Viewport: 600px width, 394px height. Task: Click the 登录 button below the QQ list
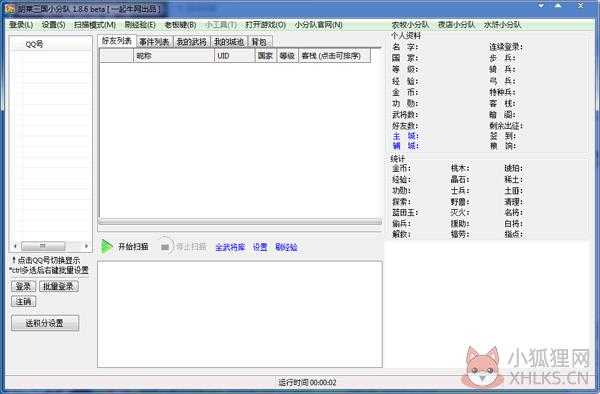23,287
